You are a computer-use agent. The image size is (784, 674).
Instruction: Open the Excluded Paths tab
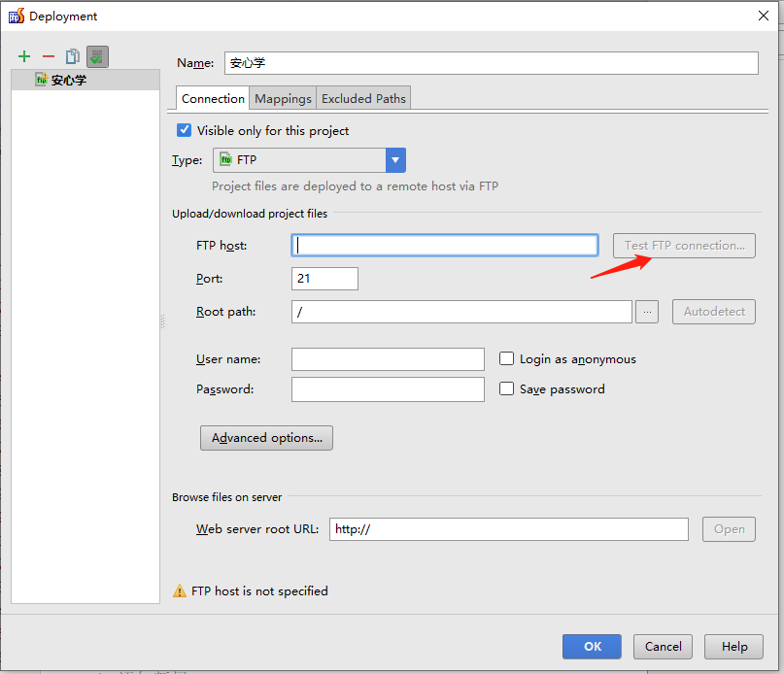click(363, 98)
